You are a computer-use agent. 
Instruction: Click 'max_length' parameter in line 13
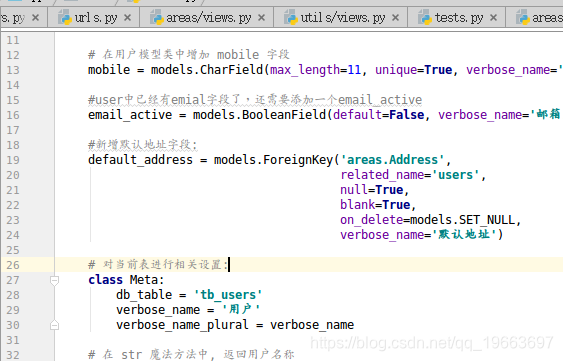click(x=305, y=70)
